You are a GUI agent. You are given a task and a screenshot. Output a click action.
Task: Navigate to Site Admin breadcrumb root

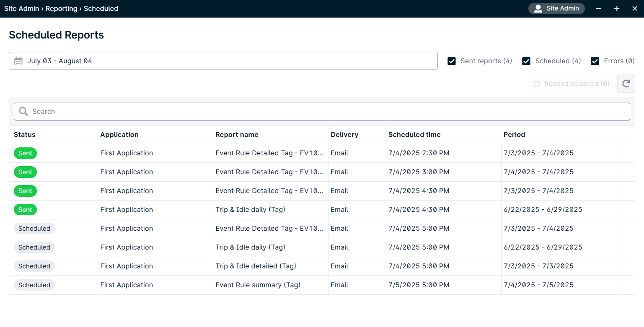[x=21, y=9]
